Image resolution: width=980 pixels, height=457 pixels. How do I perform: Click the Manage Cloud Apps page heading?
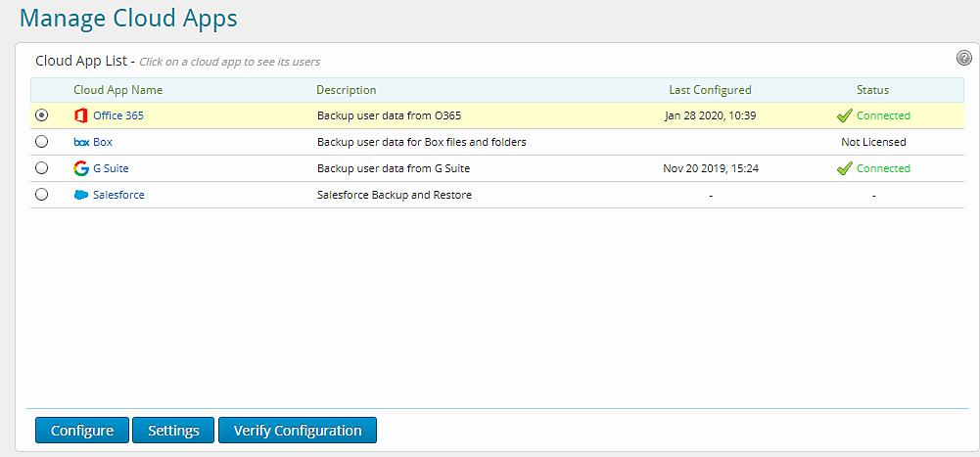click(128, 18)
